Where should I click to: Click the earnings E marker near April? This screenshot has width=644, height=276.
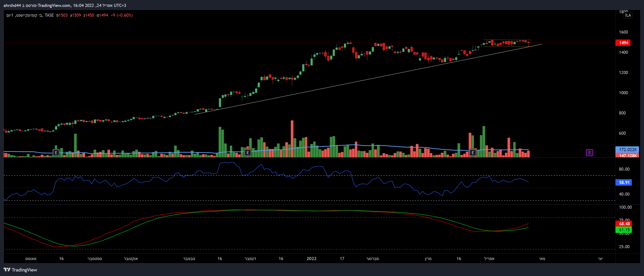pos(473,152)
